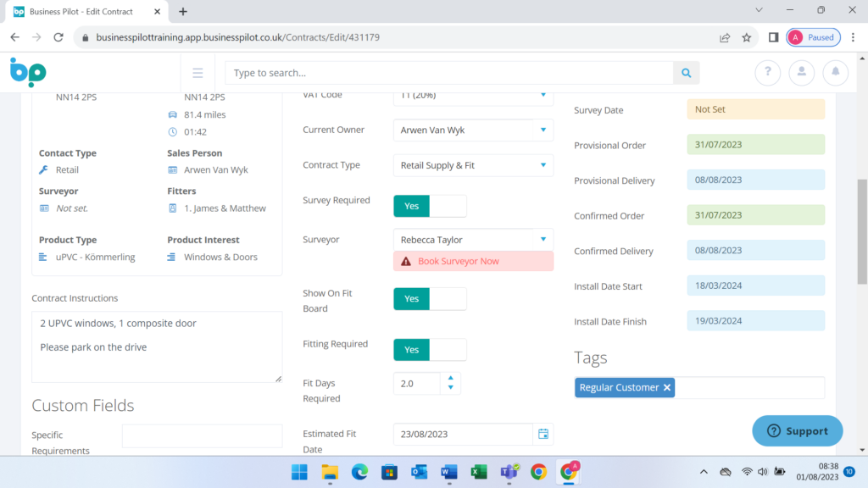
Task: Toggle the Fitting Required switch
Action: tap(430, 350)
